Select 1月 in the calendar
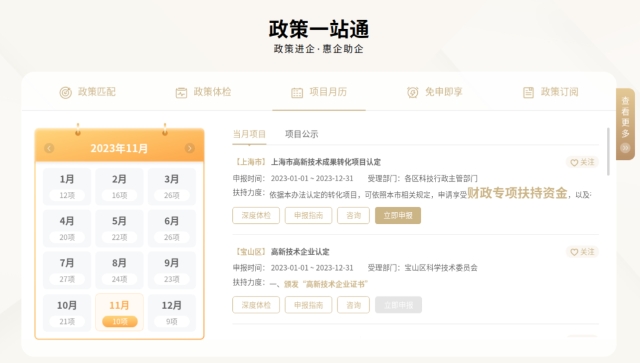The width and height of the screenshot is (640, 363). tap(67, 187)
